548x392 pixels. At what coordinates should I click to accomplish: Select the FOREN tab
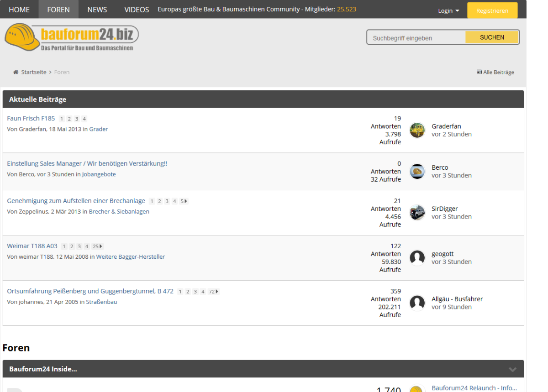(x=58, y=9)
